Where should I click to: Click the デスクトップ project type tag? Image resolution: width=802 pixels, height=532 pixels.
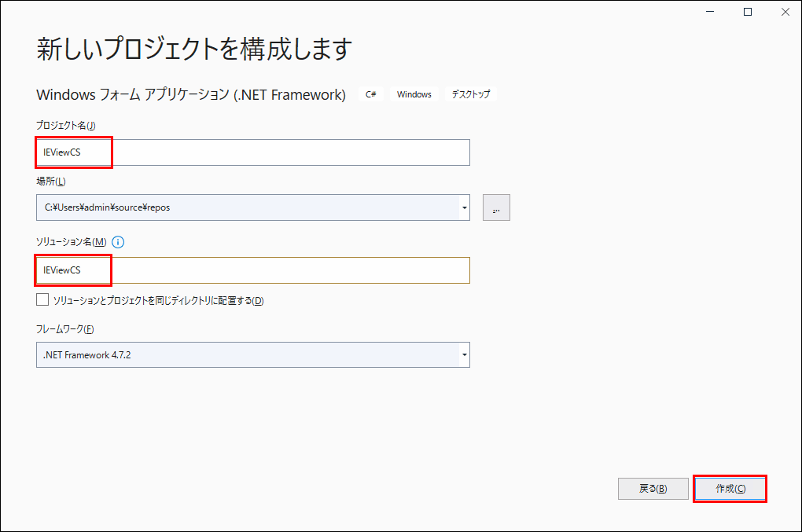(x=470, y=94)
